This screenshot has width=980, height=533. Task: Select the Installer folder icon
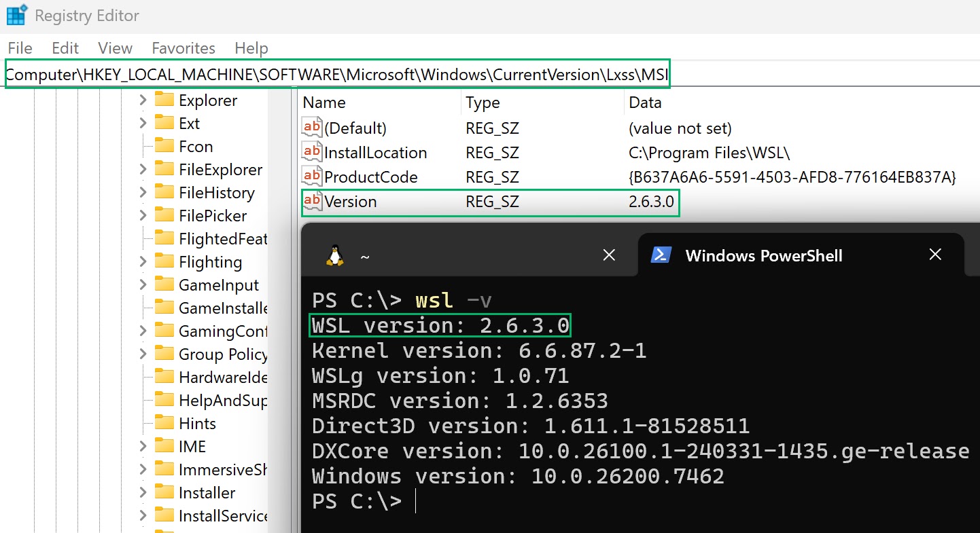164,493
